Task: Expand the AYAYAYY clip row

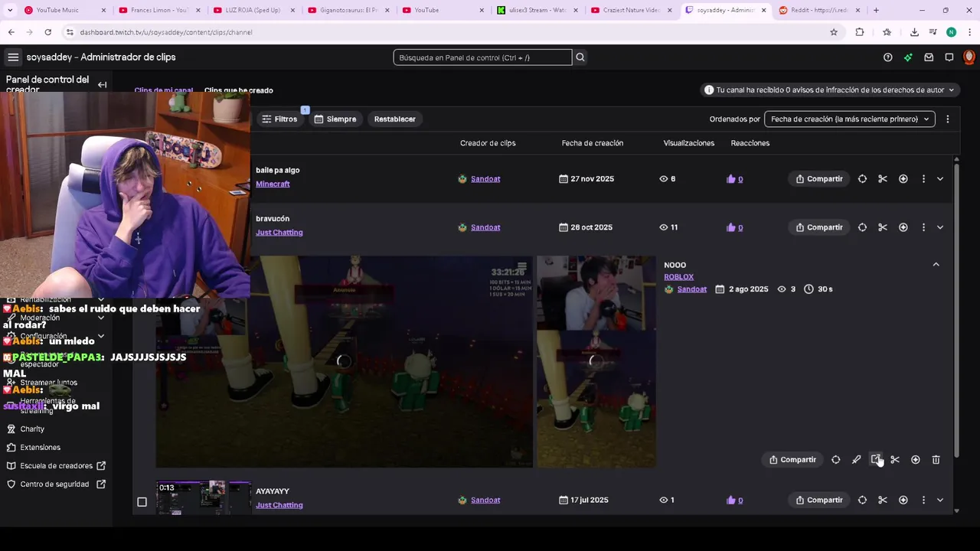Action: coord(940,500)
